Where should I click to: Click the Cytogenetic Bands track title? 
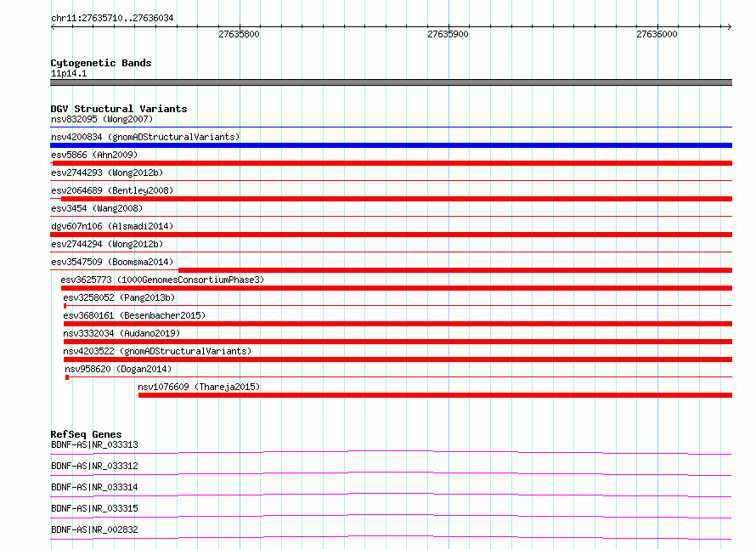[101, 63]
